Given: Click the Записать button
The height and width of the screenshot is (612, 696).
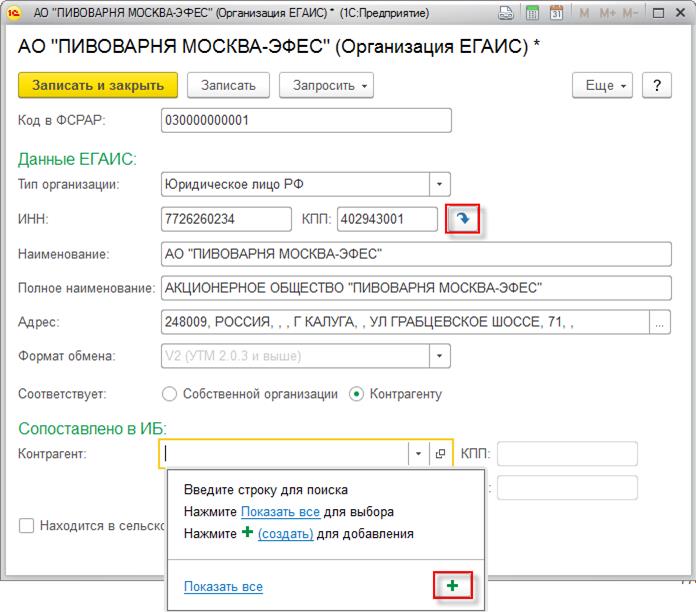Looking at the screenshot, I should pos(228,85).
